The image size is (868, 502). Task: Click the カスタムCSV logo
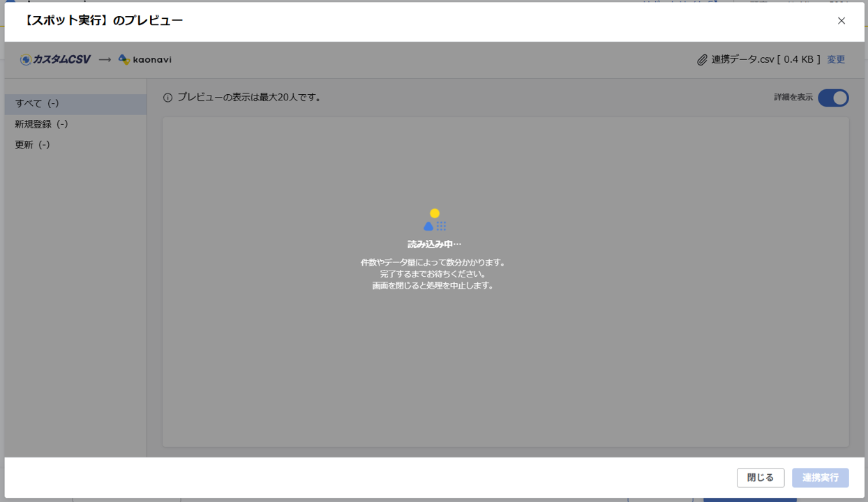[x=56, y=60]
